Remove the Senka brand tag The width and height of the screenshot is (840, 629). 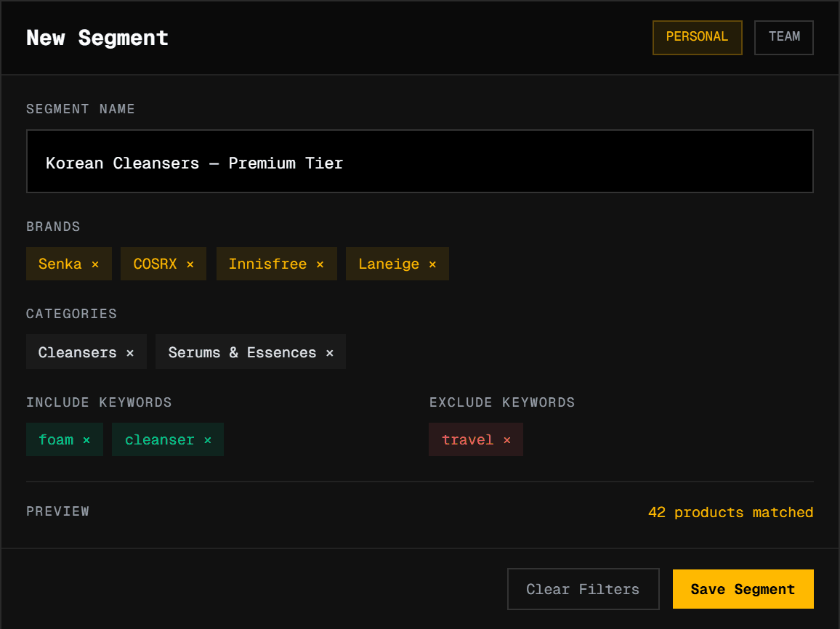94,264
